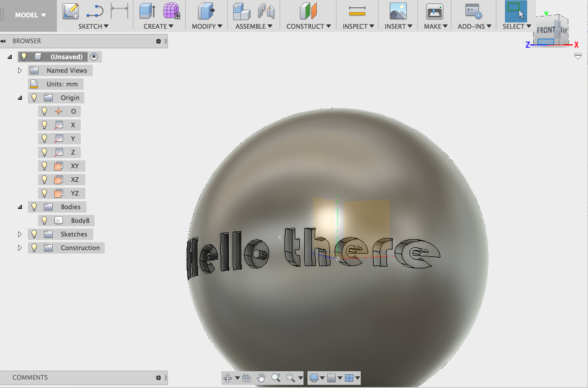Toggle visibility bulb for Sketches folder
This screenshot has width=588, height=388.
[x=34, y=234]
